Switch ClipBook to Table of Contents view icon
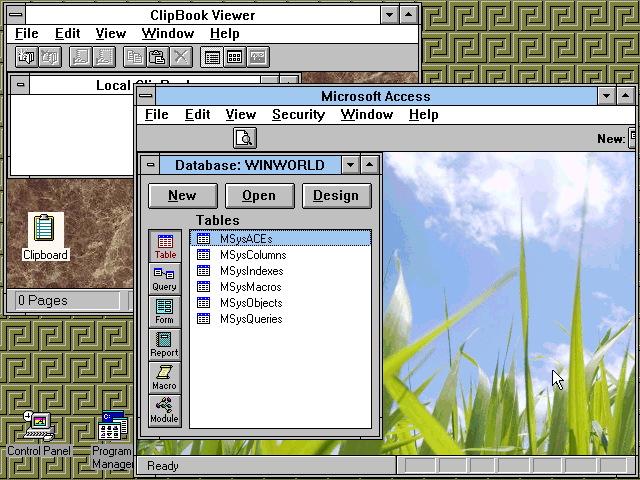640x480 pixels. tap(211, 57)
